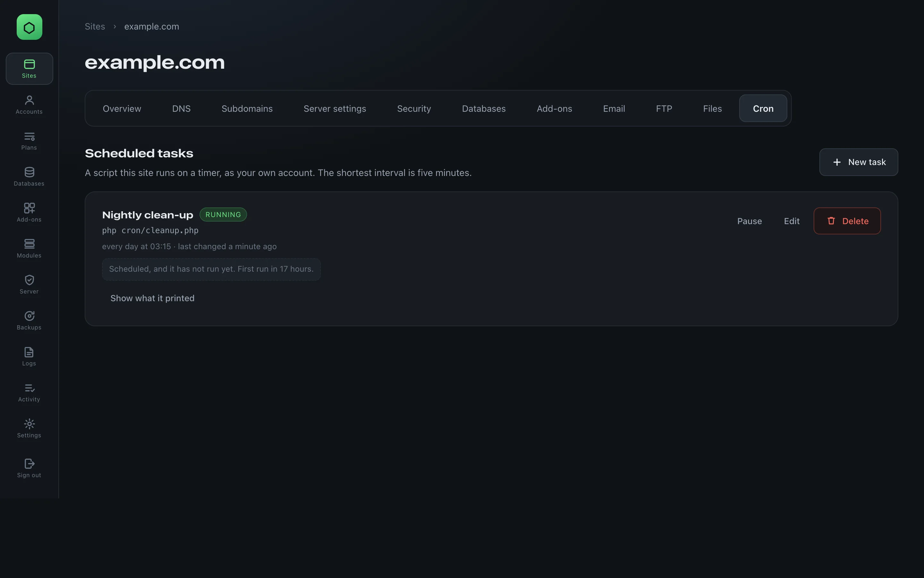924x578 pixels.
Task: Go to Accounts in the sidebar
Action: pyautogui.click(x=30, y=105)
